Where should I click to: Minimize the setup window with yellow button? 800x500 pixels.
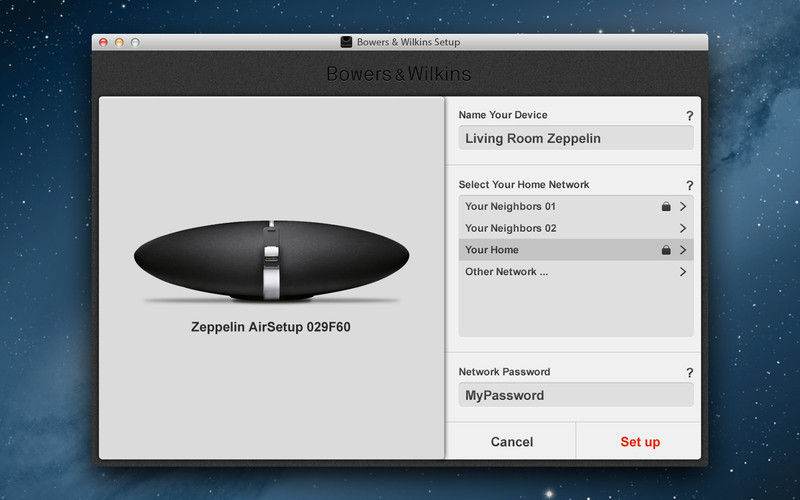pyautogui.click(x=119, y=42)
